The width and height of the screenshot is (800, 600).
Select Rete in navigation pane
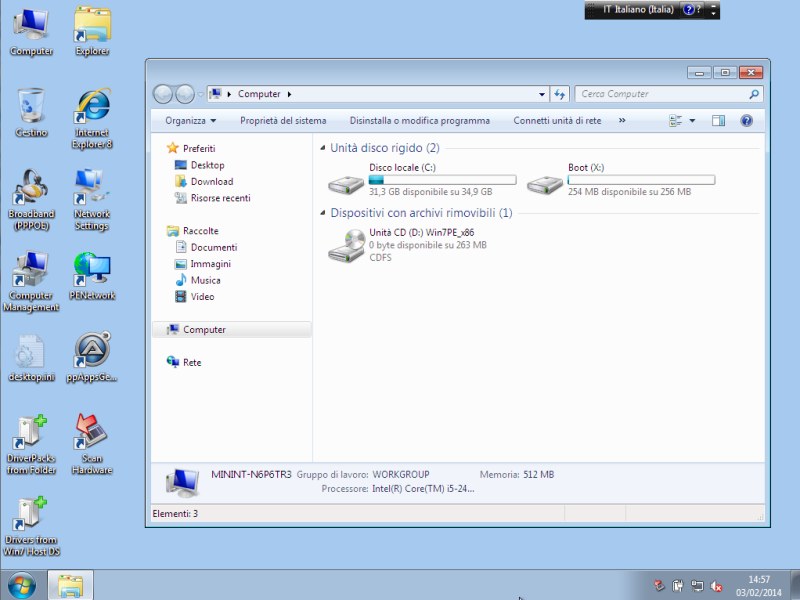184,362
